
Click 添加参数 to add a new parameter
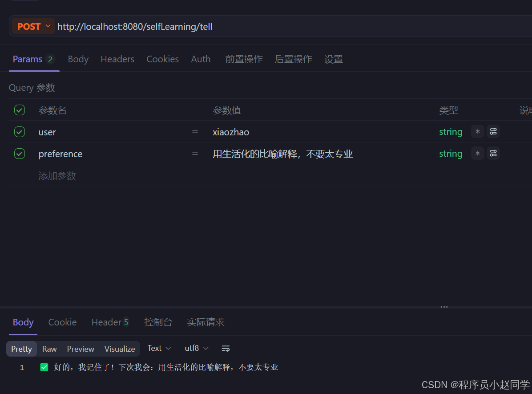(57, 175)
